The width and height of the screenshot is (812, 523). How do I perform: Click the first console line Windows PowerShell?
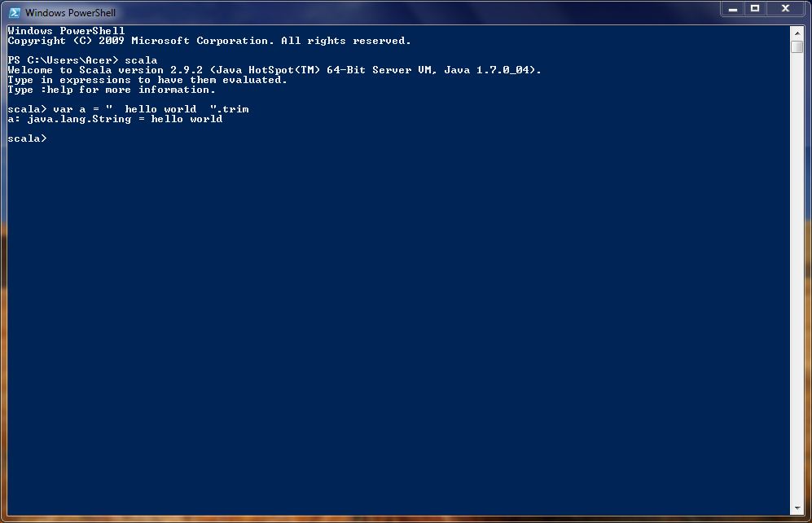pyautogui.click(x=66, y=31)
